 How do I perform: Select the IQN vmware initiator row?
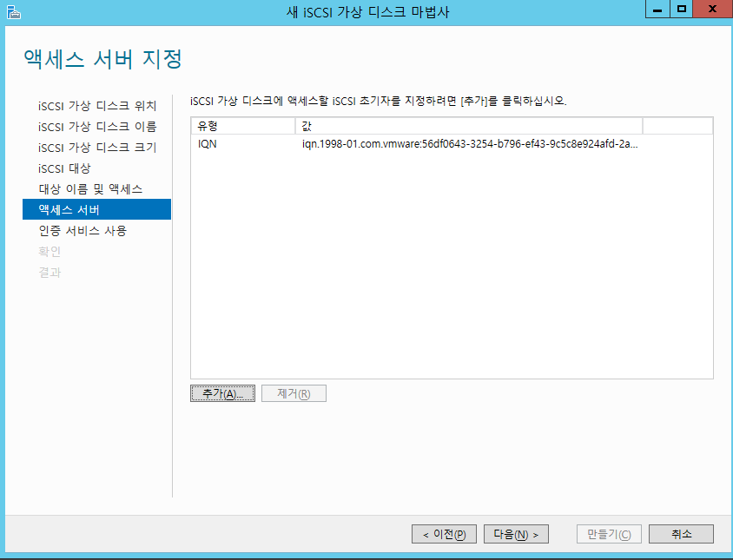point(452,144)
